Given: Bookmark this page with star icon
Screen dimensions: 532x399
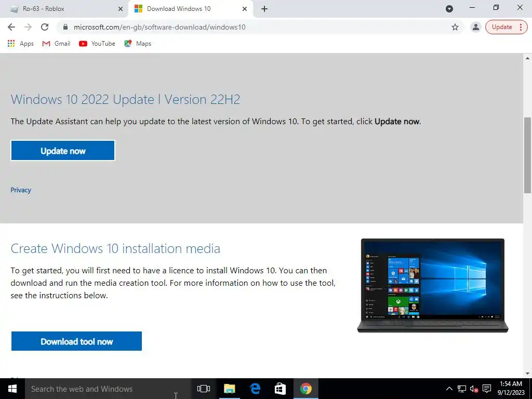Looking at the screenshot, I should [x=455, y=27].
